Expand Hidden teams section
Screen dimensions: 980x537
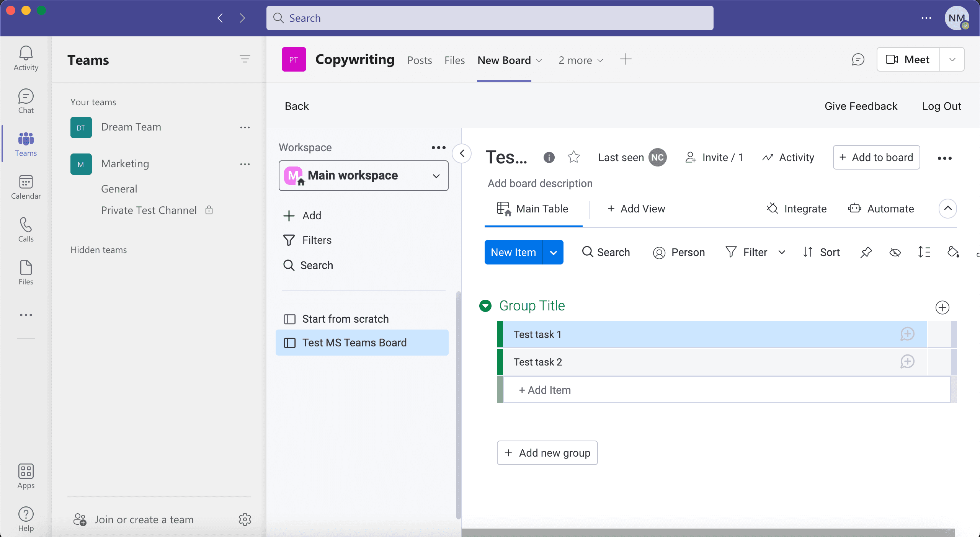pos(98,250)
